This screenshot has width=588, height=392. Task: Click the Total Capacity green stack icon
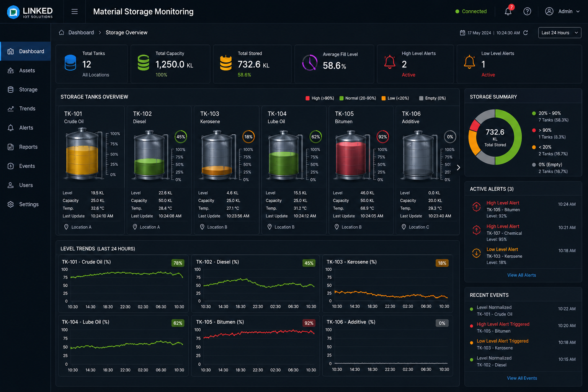pyautogui.click(x=144, y=63)
